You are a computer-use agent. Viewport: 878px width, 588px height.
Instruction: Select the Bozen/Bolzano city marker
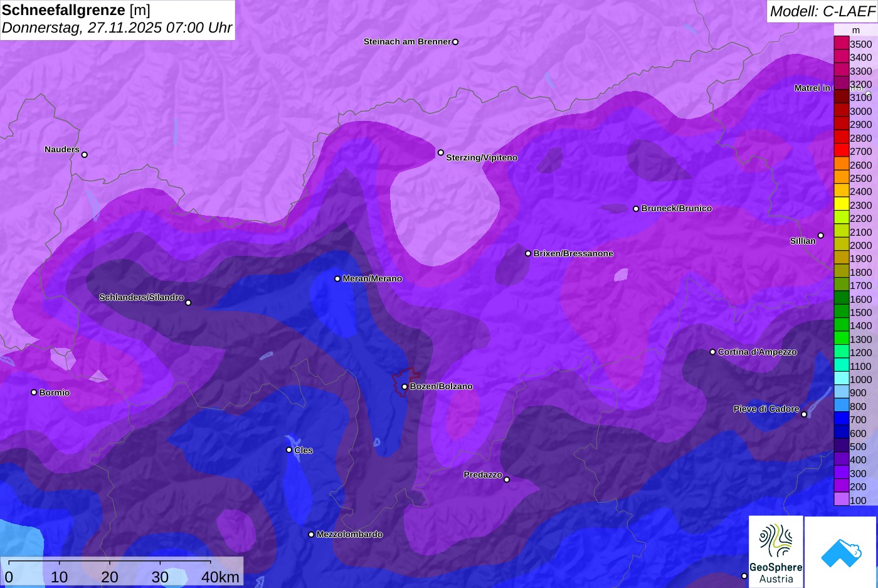pos(405,387)
